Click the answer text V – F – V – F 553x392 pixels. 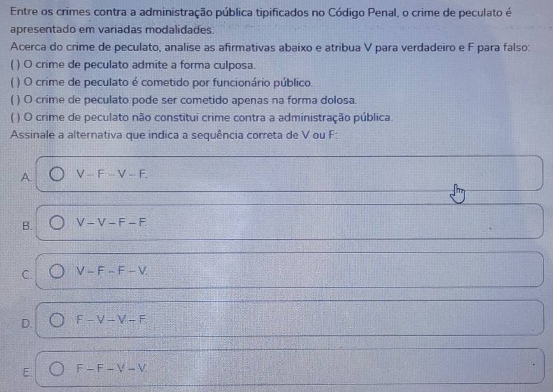(x=111, y=174)
